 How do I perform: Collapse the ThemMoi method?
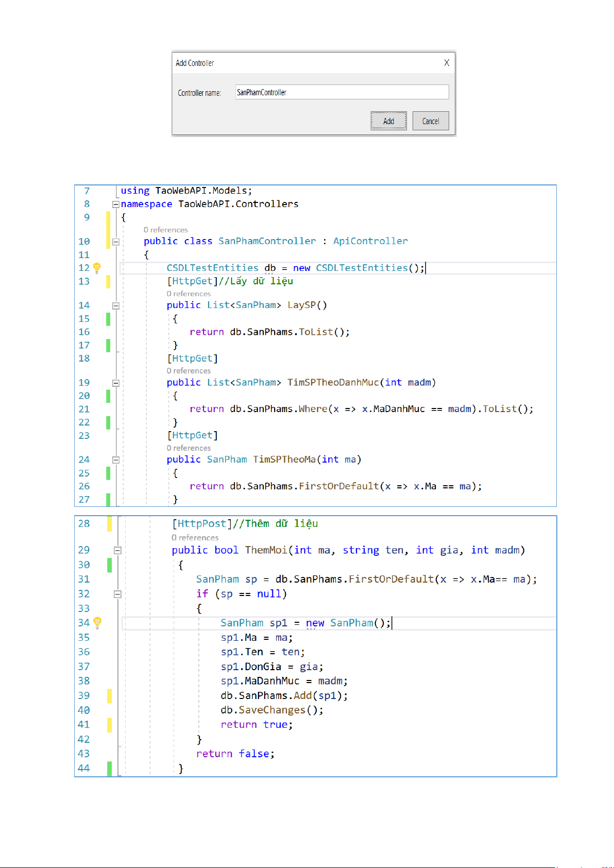pos(117,550)
